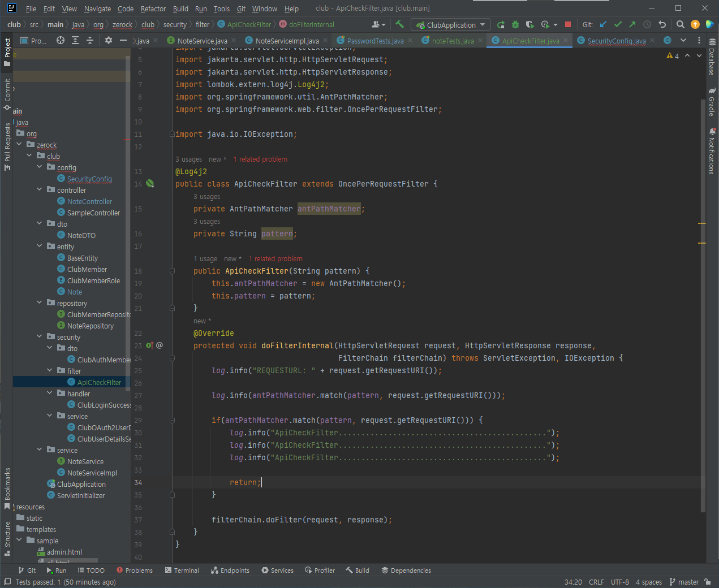Open the Refactor menu

tap(153, 8)
